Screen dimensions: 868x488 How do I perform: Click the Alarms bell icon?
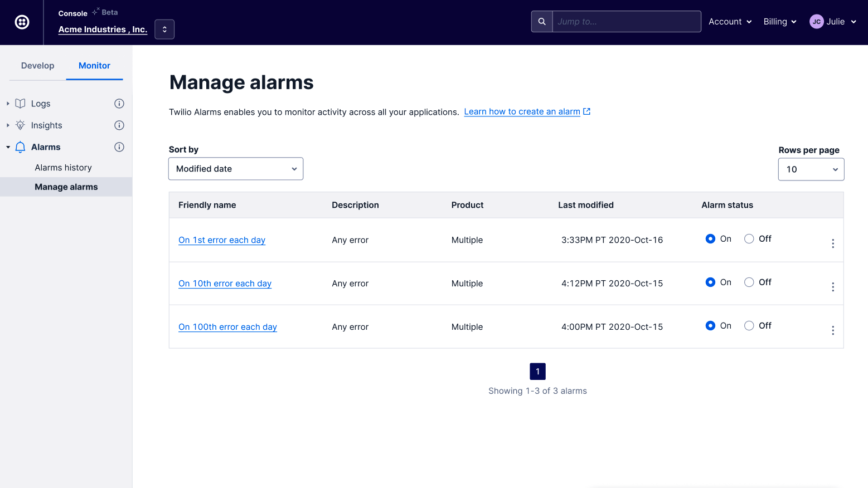21,147
